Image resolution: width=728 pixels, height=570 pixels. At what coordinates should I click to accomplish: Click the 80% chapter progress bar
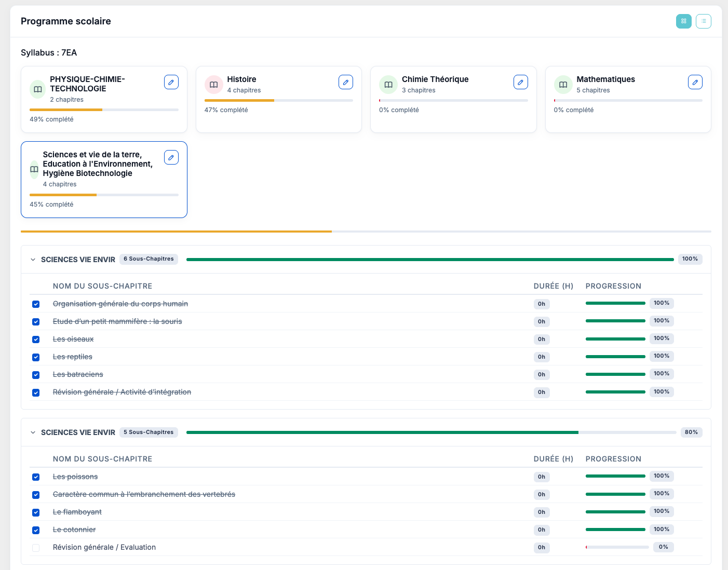(430, 432)
